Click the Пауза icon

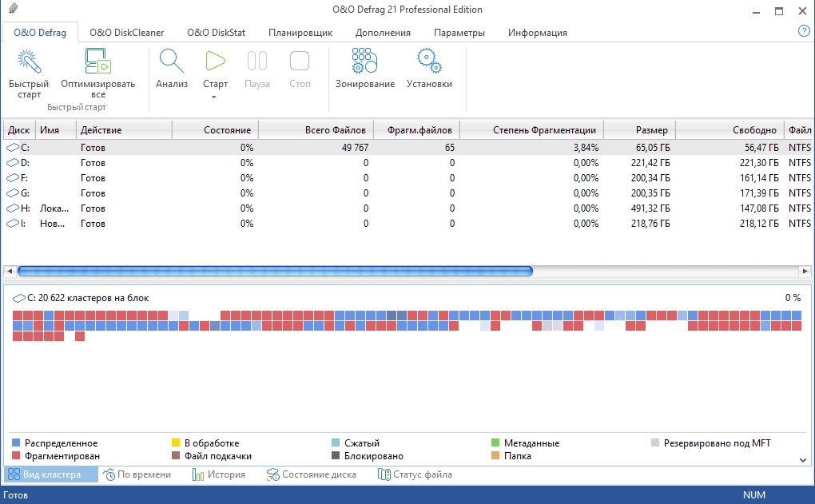pyautogui.click(x=256, y=61)
